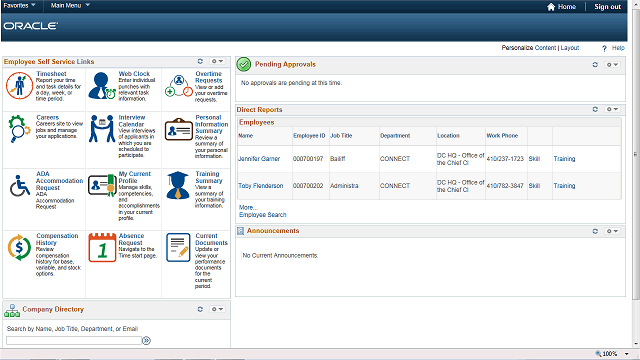Screen dimensions: 640x360
Task: Click the Careers gear-magnifier icon
Action: pos(19,129)
